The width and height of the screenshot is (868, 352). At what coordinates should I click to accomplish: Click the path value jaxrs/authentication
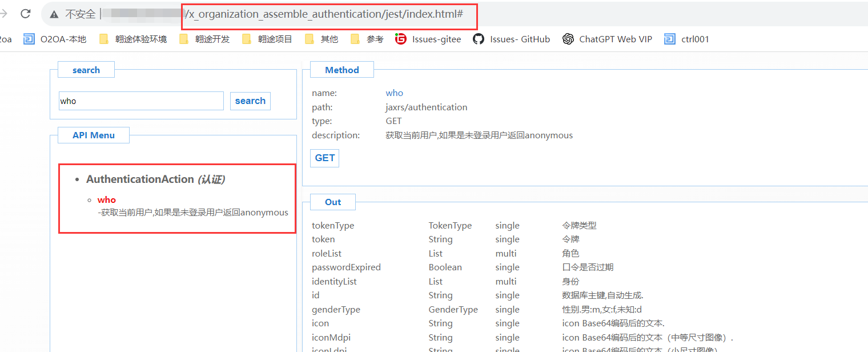(427, 107)
